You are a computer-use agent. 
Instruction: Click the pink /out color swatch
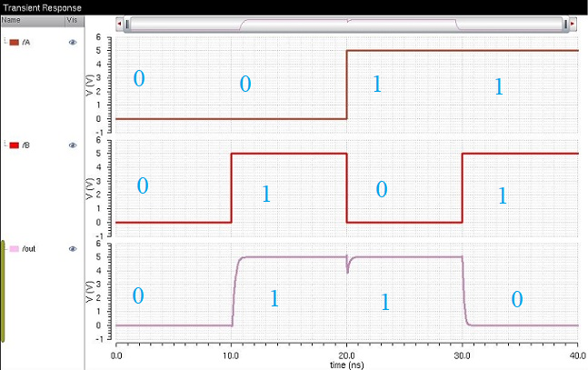pos(15,248)
